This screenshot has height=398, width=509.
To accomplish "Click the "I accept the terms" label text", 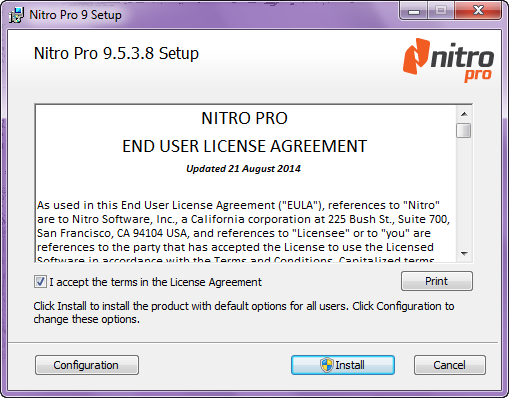I will point(155,282).
